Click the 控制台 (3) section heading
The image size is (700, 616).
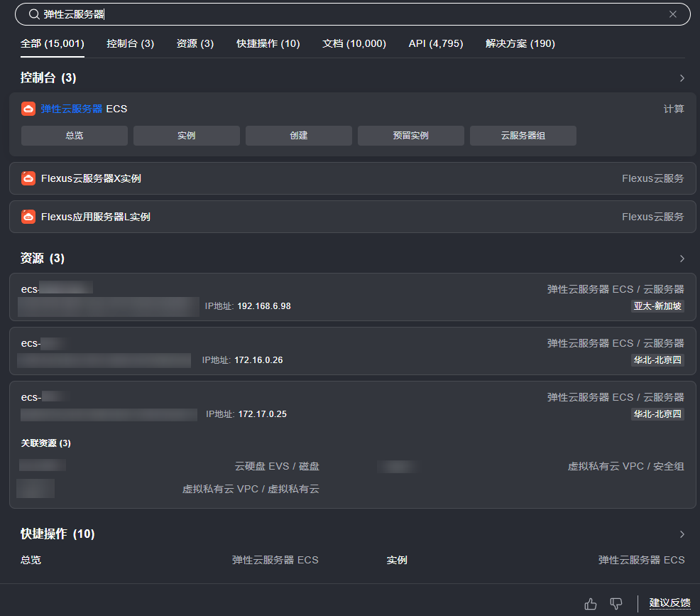pos(48,77)
